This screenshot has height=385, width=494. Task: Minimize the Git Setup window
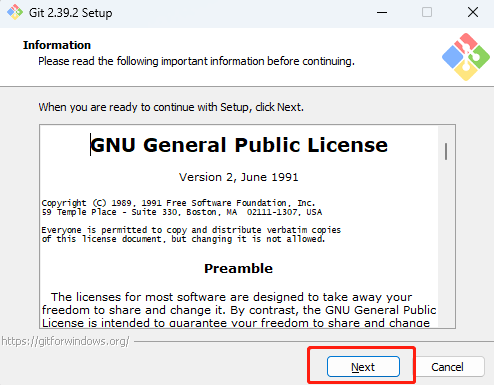[382, 13]
